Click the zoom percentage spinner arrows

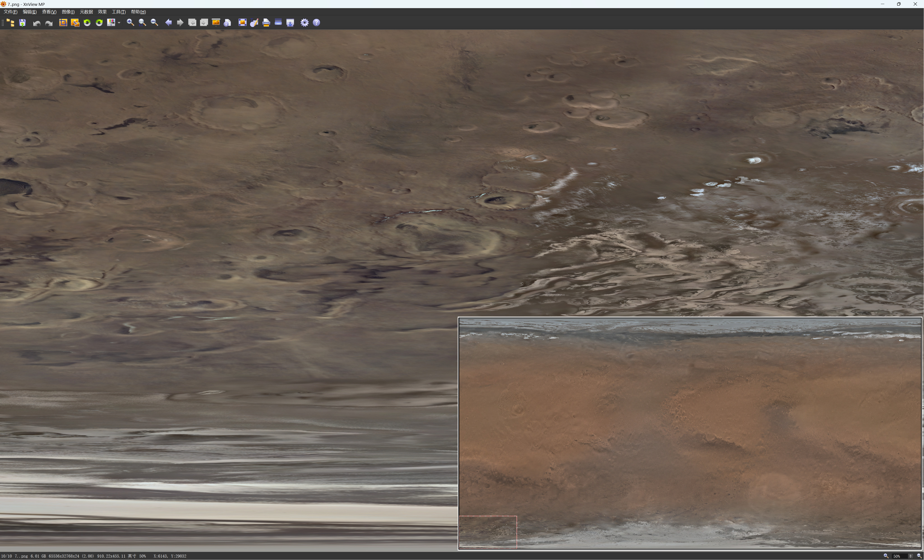pos(910,556)
